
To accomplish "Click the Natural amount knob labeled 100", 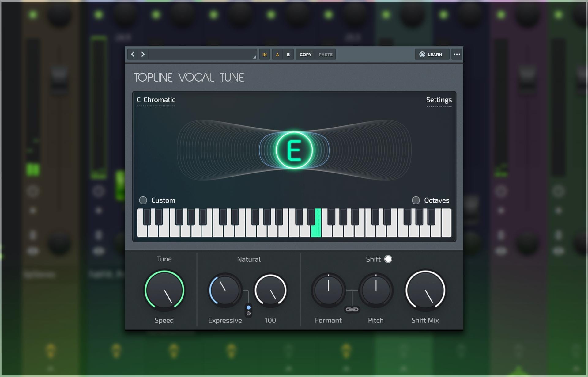I will (x=270, y=290).
